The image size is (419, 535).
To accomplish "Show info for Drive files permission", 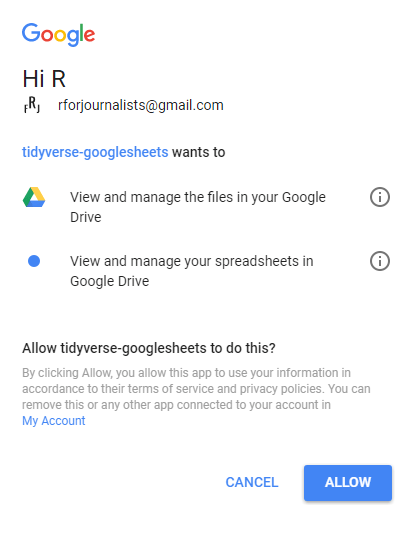I will (380, 197).
